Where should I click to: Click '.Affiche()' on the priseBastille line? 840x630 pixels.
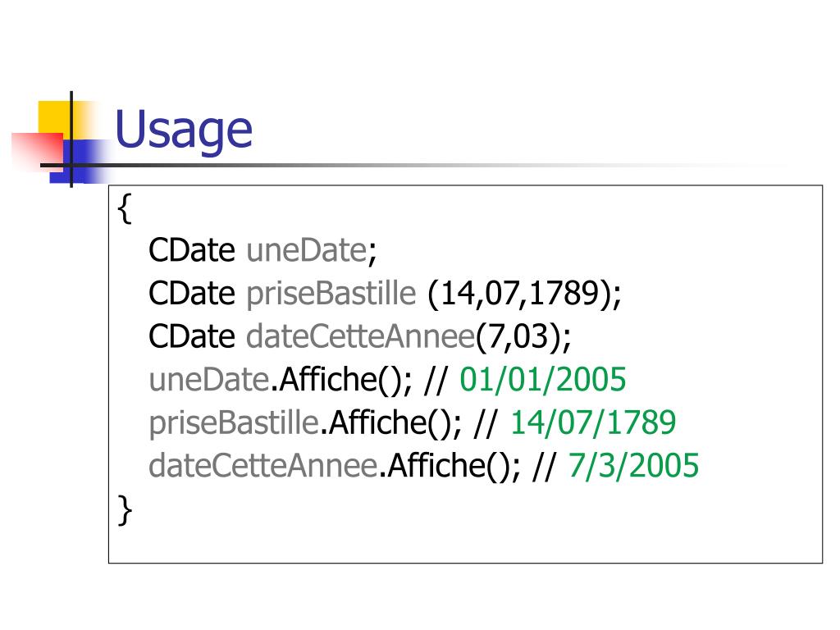pos(390,422)
